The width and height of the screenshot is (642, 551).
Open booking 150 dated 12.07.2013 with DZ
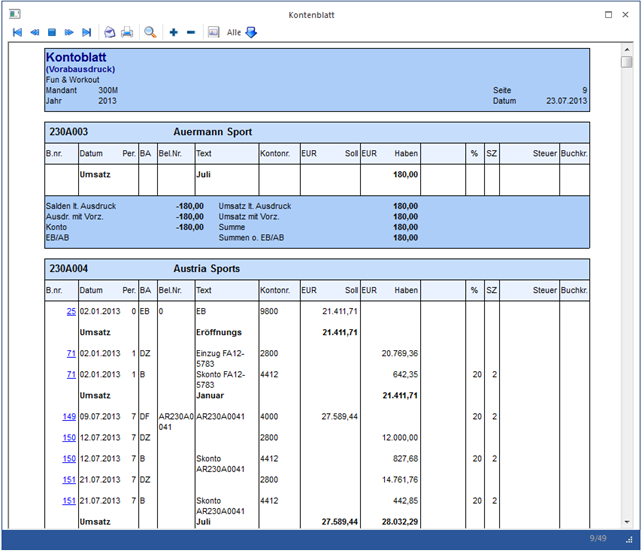pos(69,437)
